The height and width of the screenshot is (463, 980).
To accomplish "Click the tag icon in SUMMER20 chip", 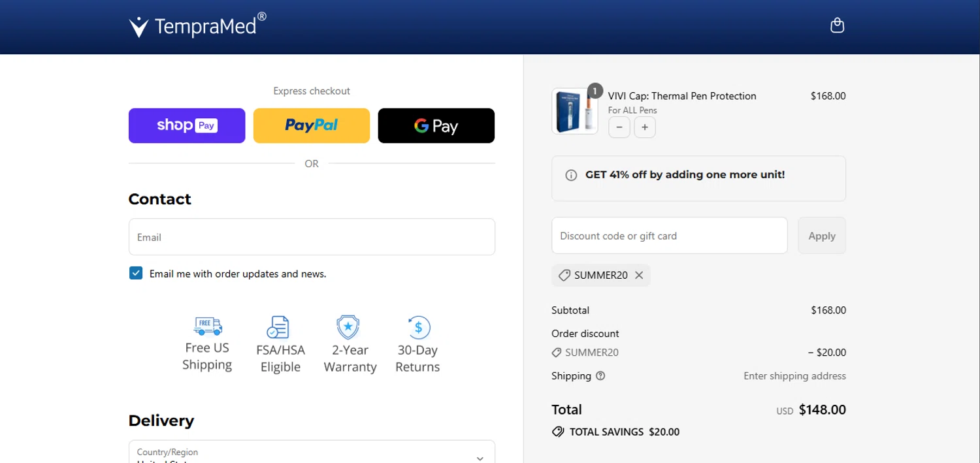I will coord(564,275).
